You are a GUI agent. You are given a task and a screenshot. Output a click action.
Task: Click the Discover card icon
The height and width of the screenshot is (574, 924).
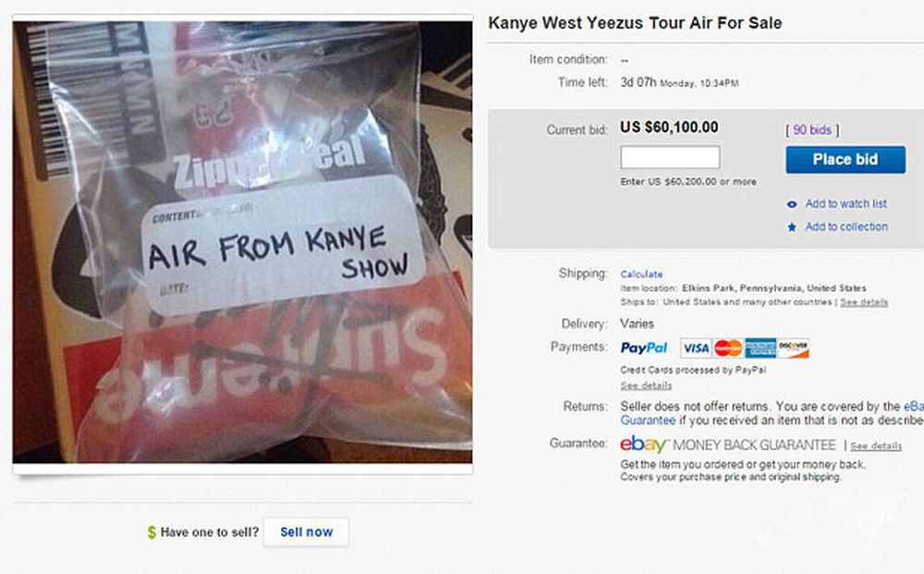(x=793, y=348)
